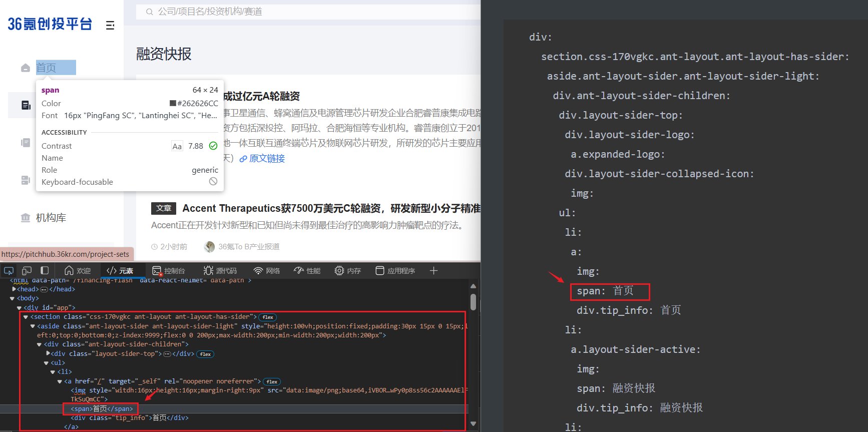The width and height of the screenshot is (868, 432).
Task: Click the 36氪To B产业报道 avatar
Action: coord(209,247)
